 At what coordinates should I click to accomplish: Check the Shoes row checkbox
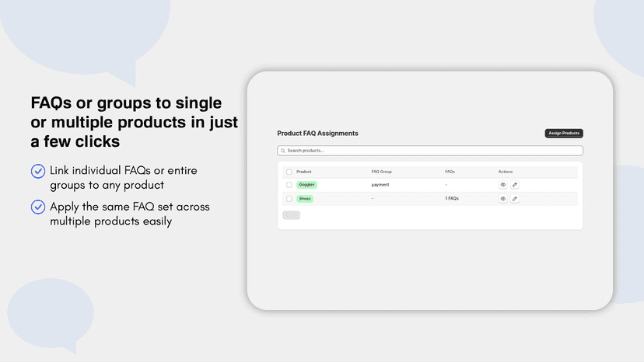[x=289, y=199]
